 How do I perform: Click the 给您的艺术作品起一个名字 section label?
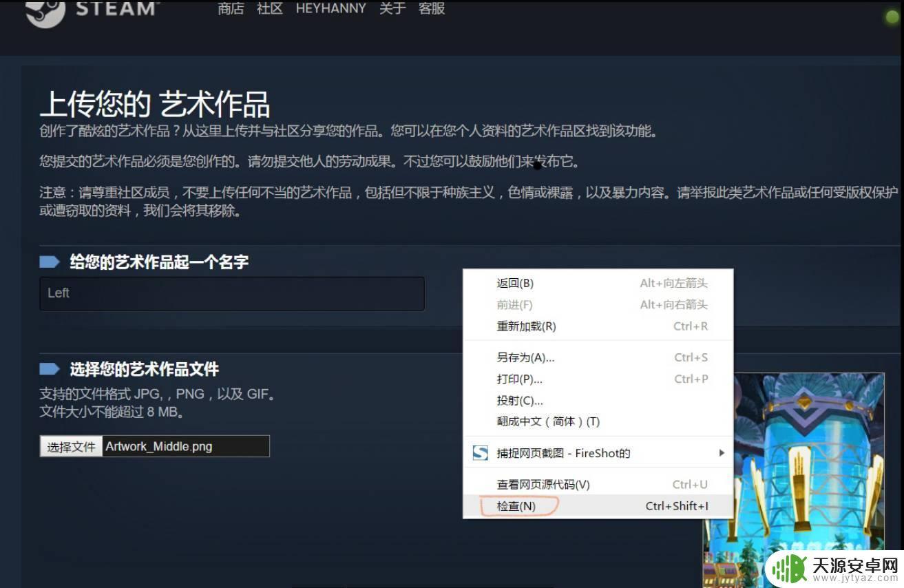159,262
